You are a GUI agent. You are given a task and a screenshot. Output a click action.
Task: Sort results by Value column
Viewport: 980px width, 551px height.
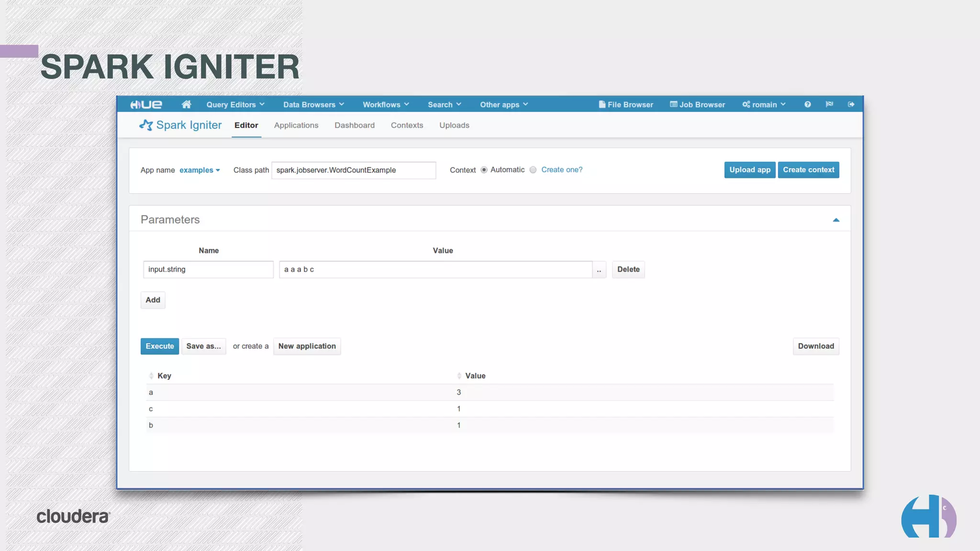click(475, 376)
